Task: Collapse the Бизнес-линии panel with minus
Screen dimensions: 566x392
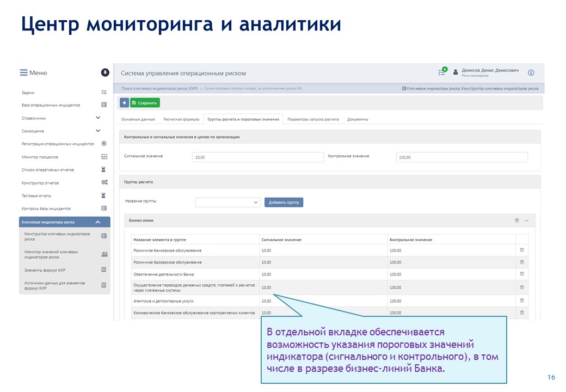Action: click(x=527, y=220)
